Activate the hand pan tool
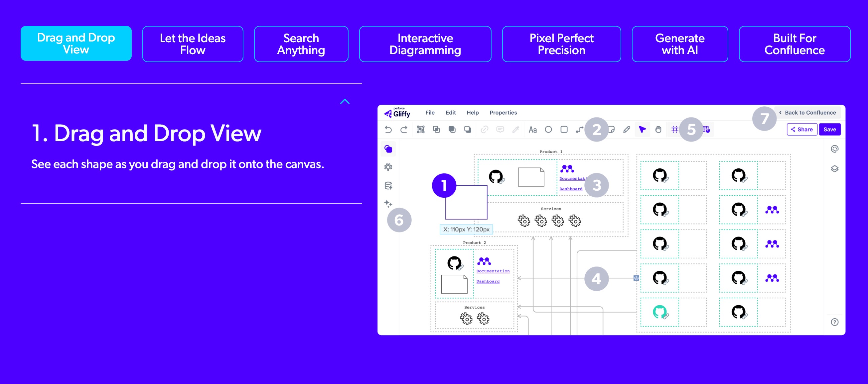 [x=658, y=130]
